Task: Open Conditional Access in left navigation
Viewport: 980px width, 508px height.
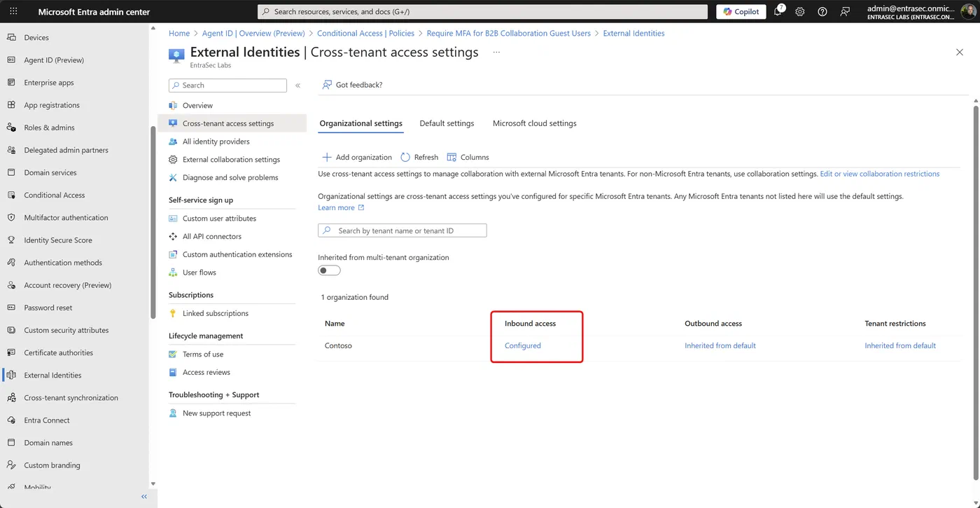Action: (x=55, y=195)
